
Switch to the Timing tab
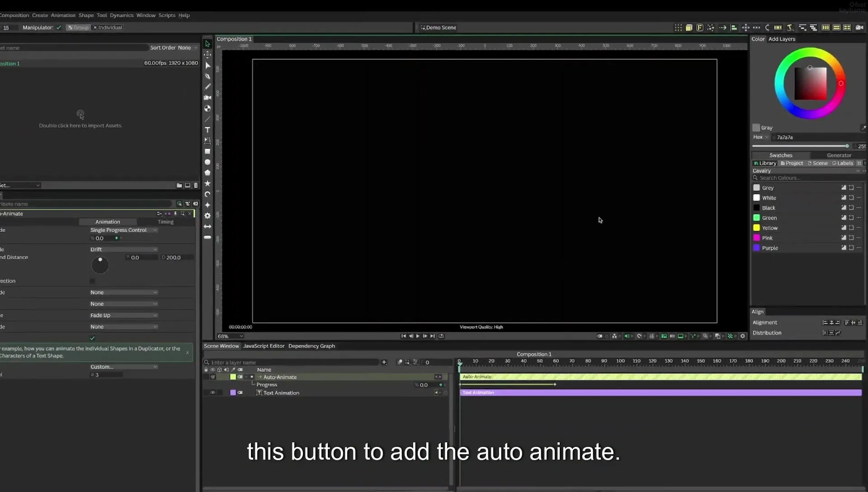click(165, 222)
